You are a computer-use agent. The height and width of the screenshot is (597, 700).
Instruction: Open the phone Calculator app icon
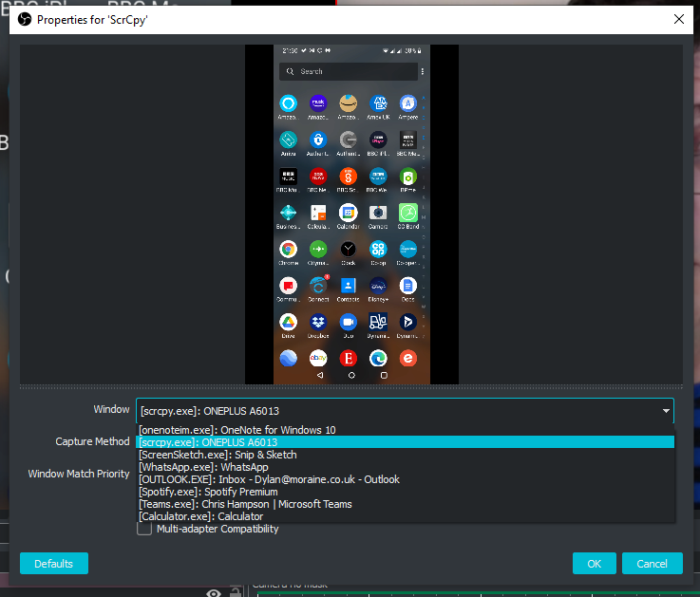[318, 213]
